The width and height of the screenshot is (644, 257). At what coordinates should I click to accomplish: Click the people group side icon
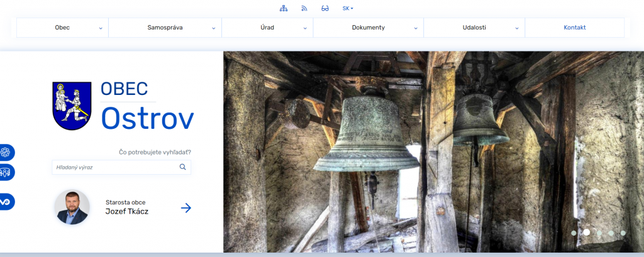coord(5,172)
